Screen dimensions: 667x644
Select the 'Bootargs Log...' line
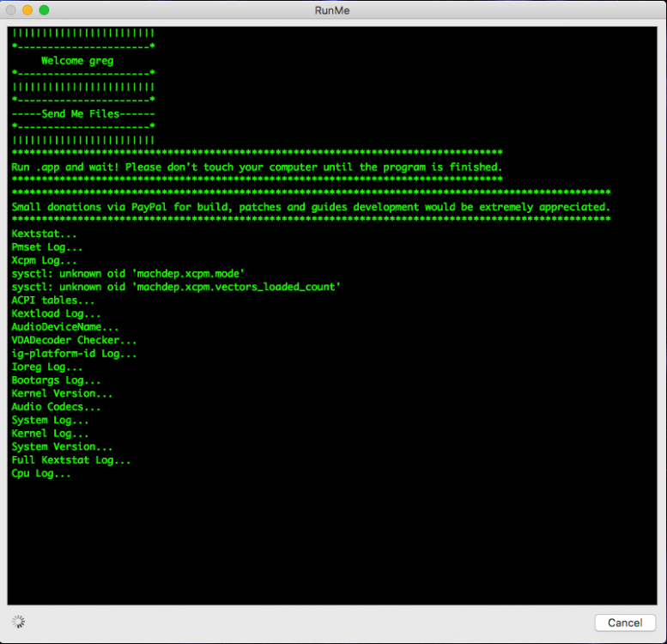pyautogui.click(x=56, y=380)
